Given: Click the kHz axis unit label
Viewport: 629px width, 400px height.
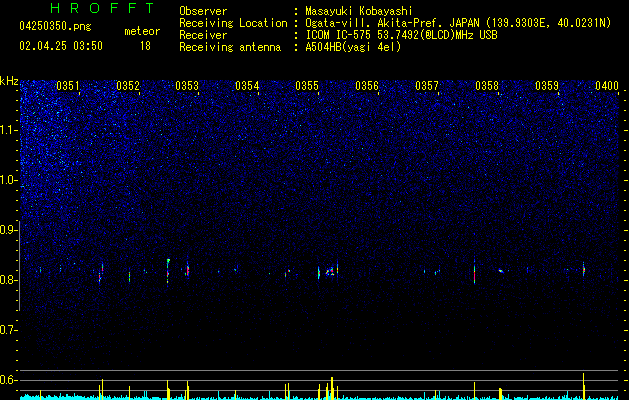Looking at the screenshot, I should (x=9, y=81).
